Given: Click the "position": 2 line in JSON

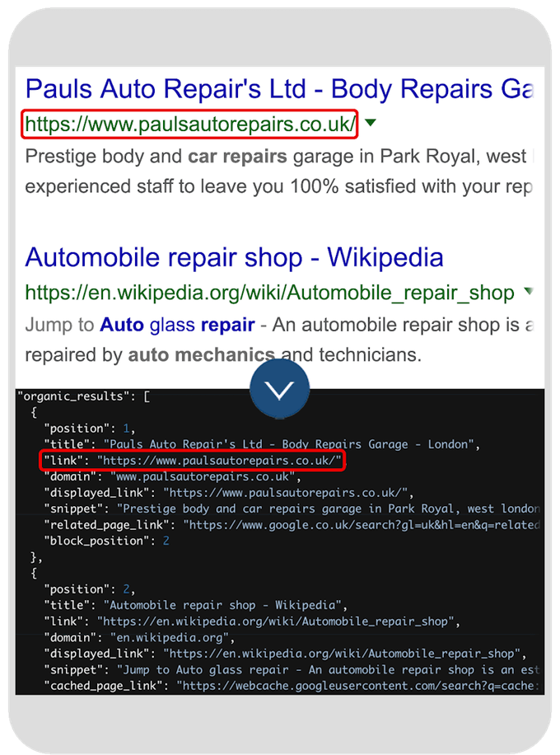Looking at the screenshot, I should coord(90,589).
